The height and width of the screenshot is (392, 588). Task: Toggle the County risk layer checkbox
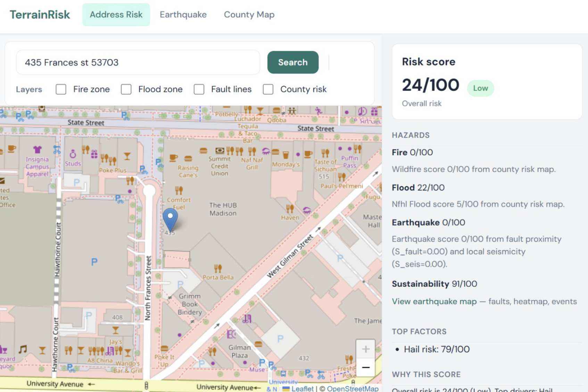click(x=268, y=89)
